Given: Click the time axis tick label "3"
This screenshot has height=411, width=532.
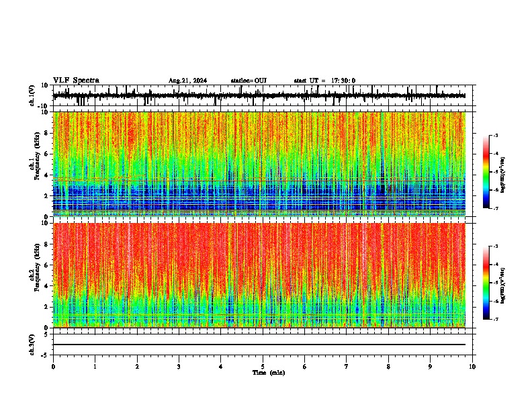Looking at the screenshot, I should [179, 367].
